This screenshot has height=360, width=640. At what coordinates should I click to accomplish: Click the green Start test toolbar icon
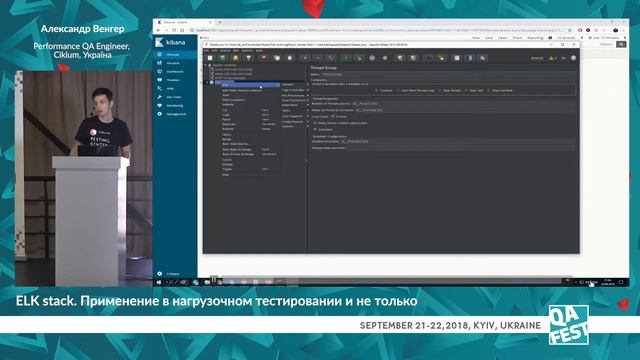tap(346, 58)
